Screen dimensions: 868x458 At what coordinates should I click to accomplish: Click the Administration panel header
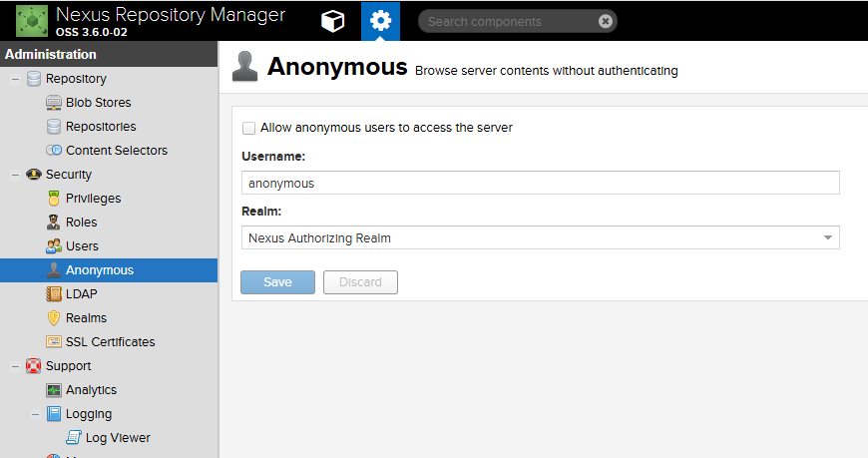109,54
